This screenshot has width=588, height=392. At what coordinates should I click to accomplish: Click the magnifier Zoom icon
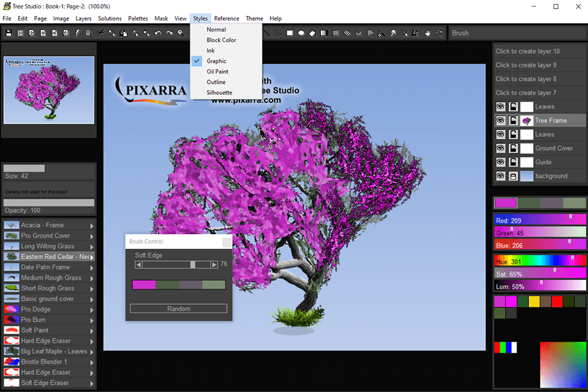(181, 32)
